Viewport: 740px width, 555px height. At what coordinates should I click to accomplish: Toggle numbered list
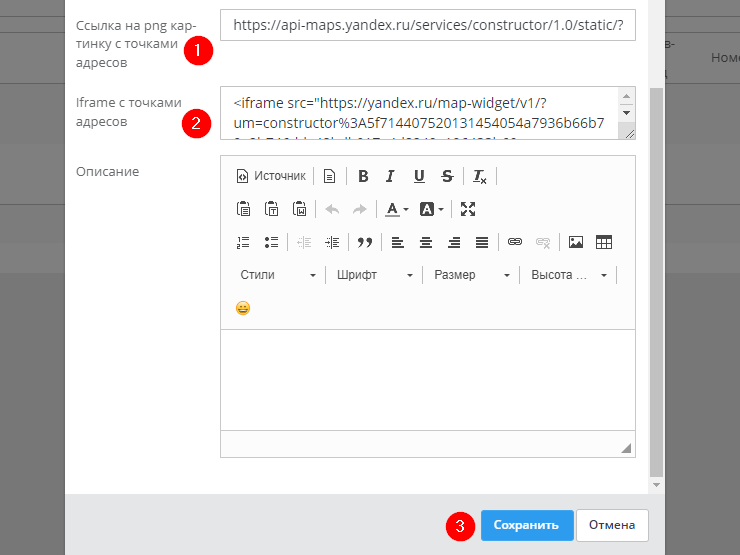coord(243,242)
